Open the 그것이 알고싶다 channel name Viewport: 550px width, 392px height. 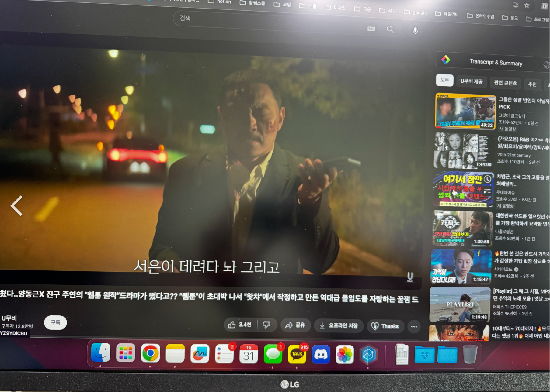pos(512,115)
